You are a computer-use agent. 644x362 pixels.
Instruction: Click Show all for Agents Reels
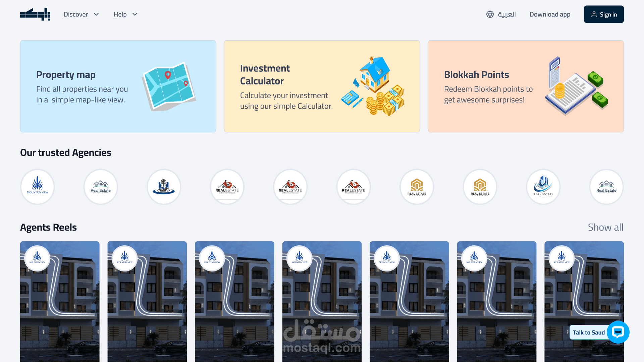pos(606,227)
